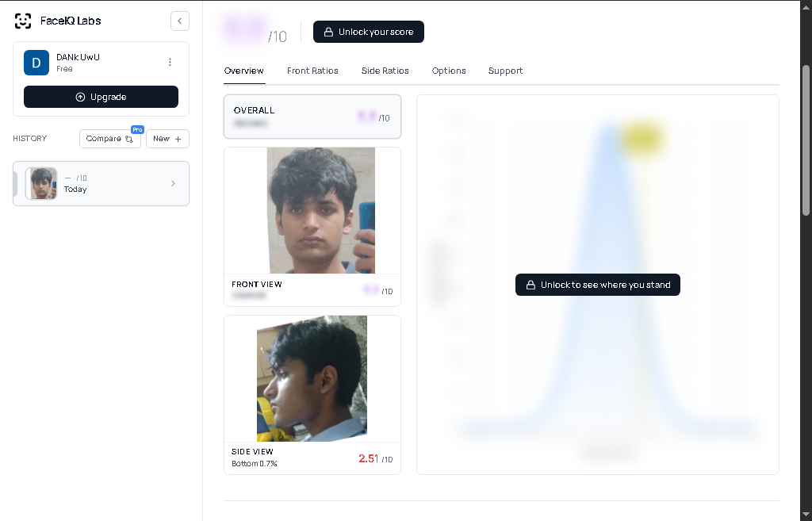Open today's history entry thumbnail
812x521 pixels.
(x=43, y=183)
